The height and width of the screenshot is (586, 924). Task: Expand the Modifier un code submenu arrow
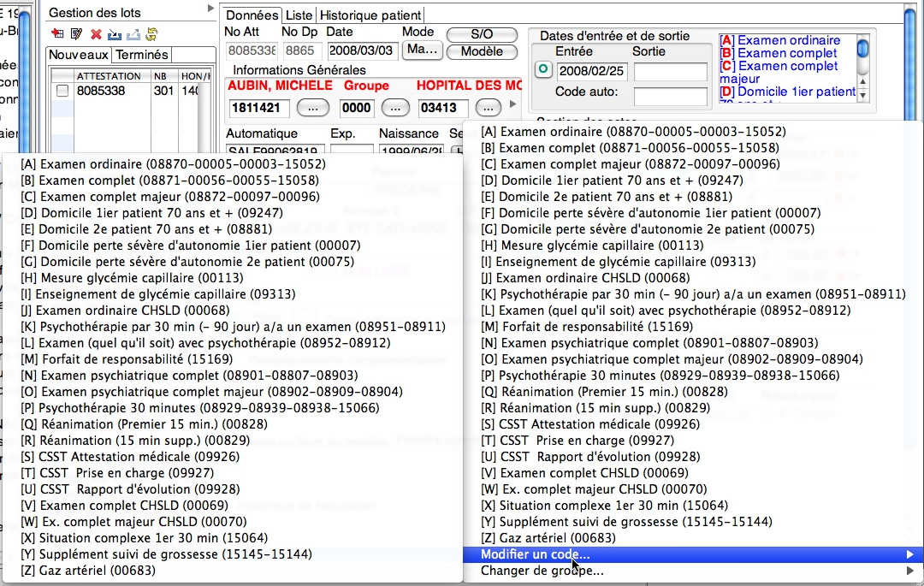coord(909,554)
